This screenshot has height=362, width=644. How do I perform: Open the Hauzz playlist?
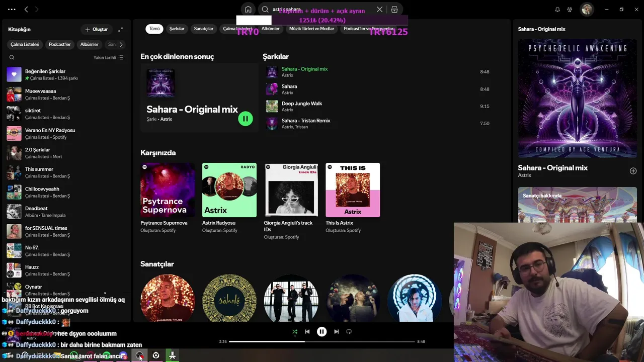65,270
